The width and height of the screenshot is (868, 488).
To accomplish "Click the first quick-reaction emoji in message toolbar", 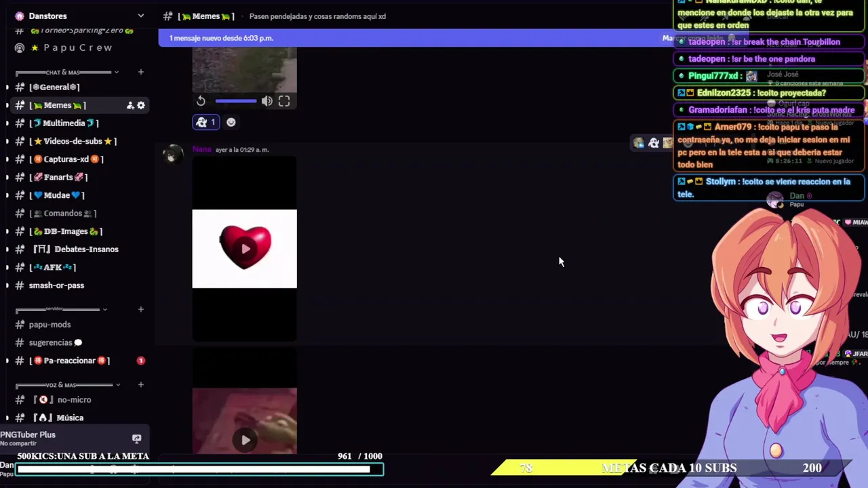I will click(x=638, y=143).
